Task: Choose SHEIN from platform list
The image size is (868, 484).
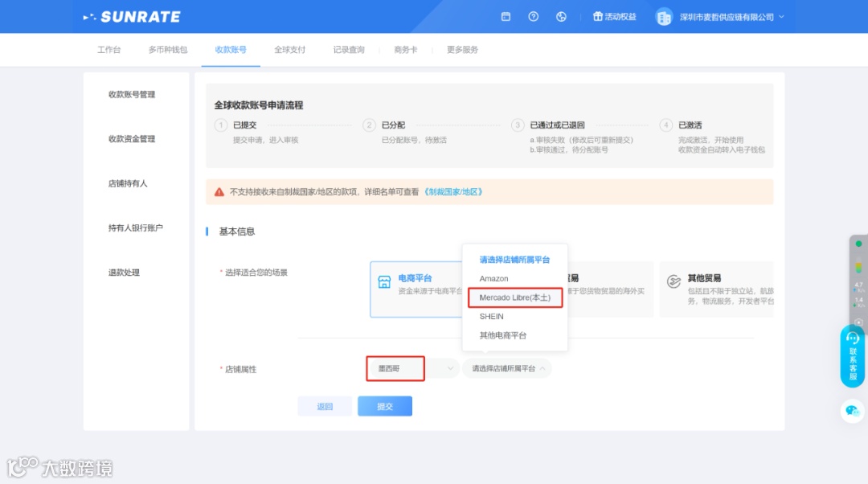Action: tap(492, 316)
